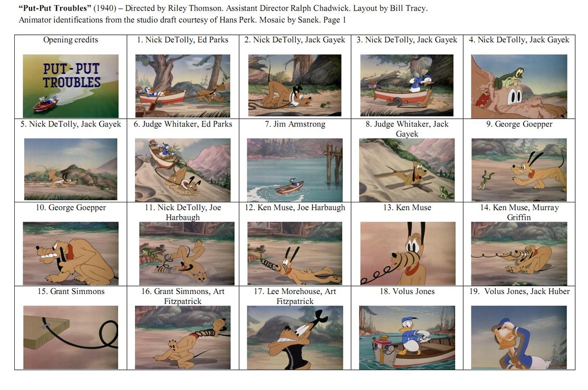Open scene 2 image of Pluto sniffing ground

point(295,85)
